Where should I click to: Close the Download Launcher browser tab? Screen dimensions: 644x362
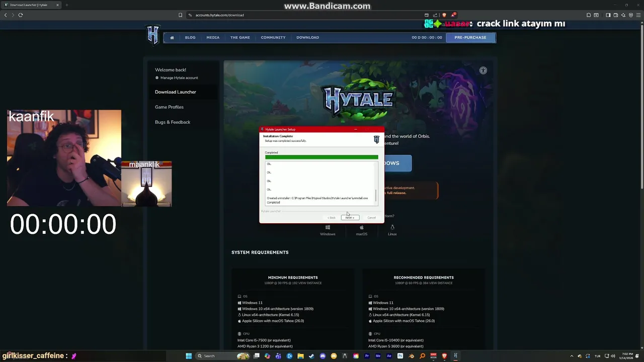coord(57,5)
